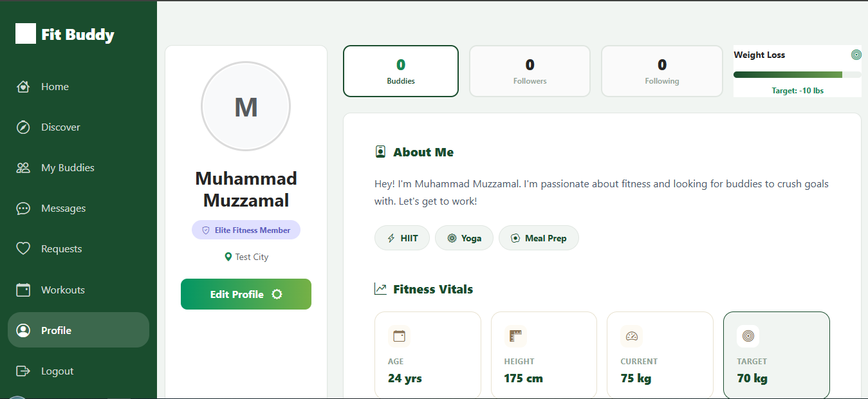Click the Fit Buddy logo square

point(26,33)
